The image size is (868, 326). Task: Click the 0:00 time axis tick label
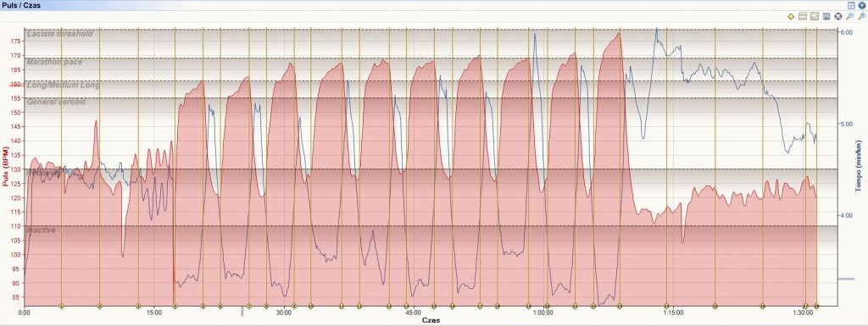(x=24, y=312)
